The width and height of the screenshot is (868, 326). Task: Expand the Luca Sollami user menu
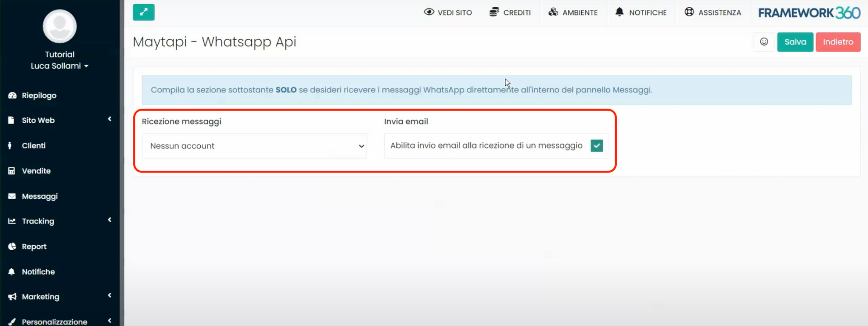(x=59, y=66)
